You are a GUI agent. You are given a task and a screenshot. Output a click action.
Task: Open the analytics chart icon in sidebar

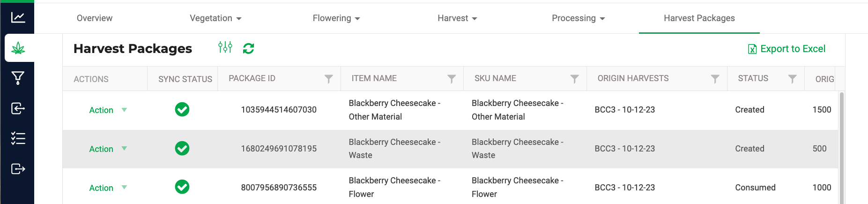[18, 17]
